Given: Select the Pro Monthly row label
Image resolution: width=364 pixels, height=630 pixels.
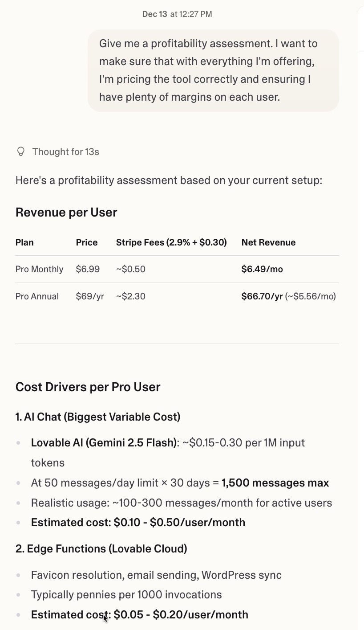Looking at the screenshot, I should pos(39,269).
